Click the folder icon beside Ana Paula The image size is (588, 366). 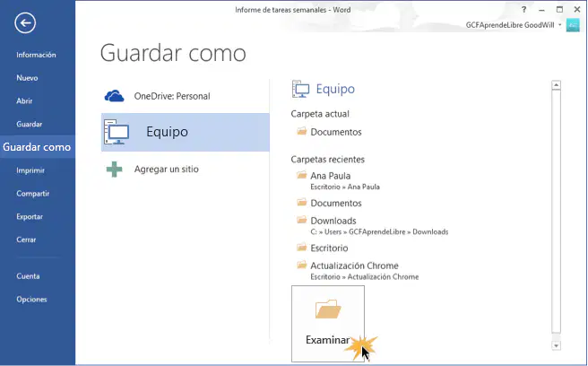tap(301, 175)
